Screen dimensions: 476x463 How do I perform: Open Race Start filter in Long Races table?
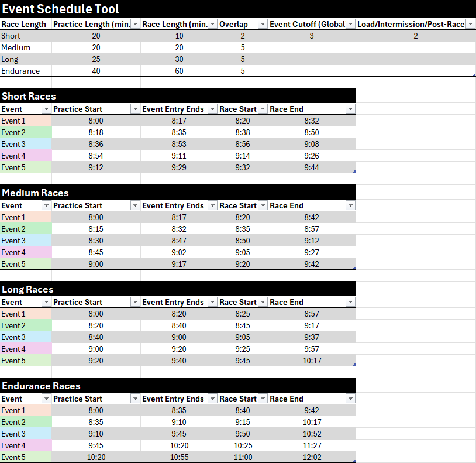tap(263, 302)
